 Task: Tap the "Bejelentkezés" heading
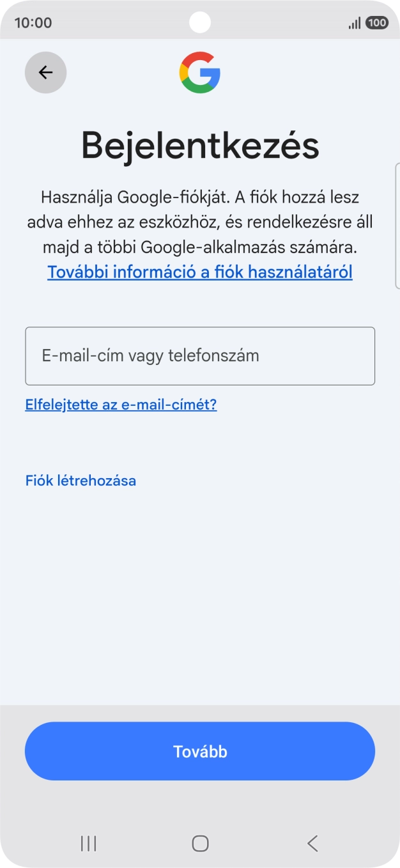pos(200,146)
